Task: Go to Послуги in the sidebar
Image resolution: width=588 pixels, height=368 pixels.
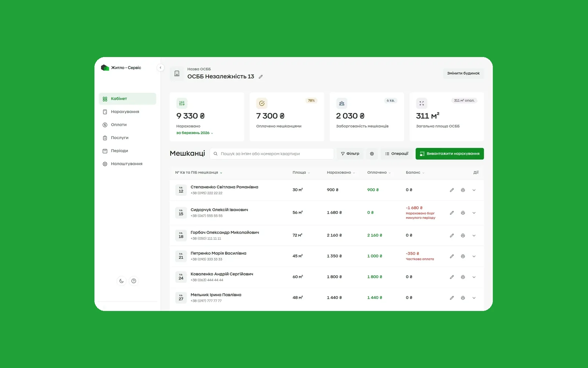Action: coord(128,138)
